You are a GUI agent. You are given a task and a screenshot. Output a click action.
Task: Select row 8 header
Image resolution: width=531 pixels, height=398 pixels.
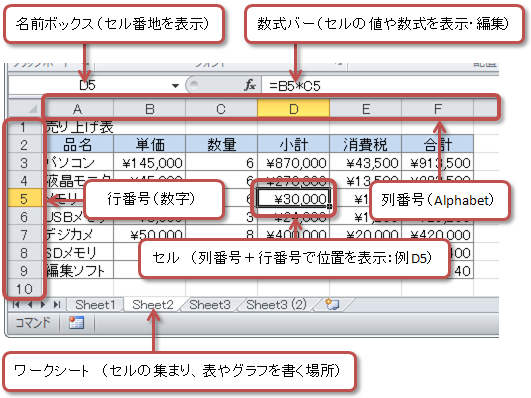[x=23, y=253]
